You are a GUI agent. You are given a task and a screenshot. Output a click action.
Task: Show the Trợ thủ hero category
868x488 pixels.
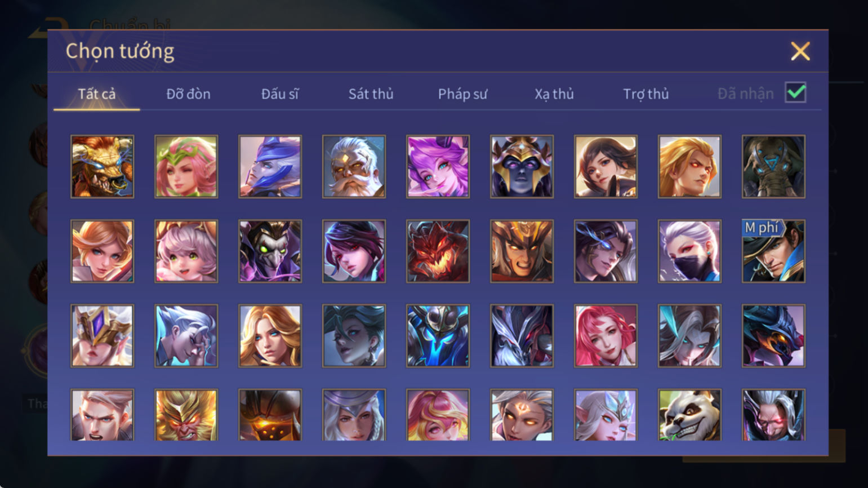tap(646, 94)
